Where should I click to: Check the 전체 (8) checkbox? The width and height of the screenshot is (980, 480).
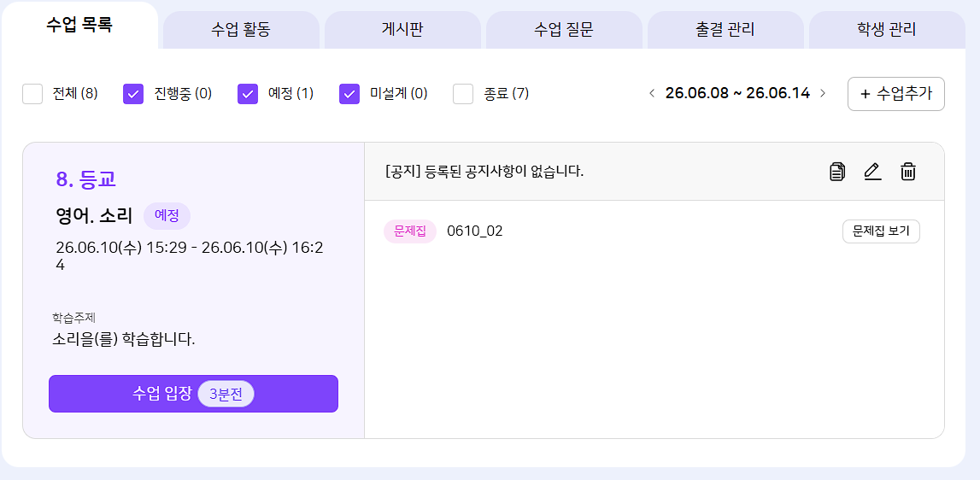(x=32, y=94)
